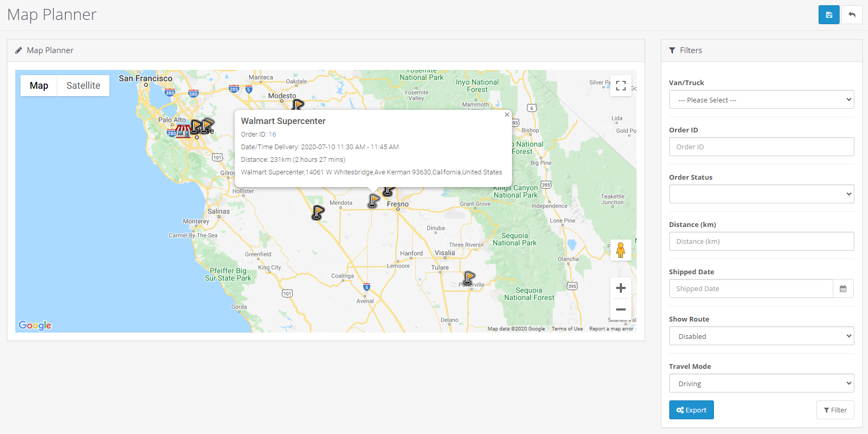Focus the Order ID input field
Screen dimensions: 868x434
click(761, 147)
